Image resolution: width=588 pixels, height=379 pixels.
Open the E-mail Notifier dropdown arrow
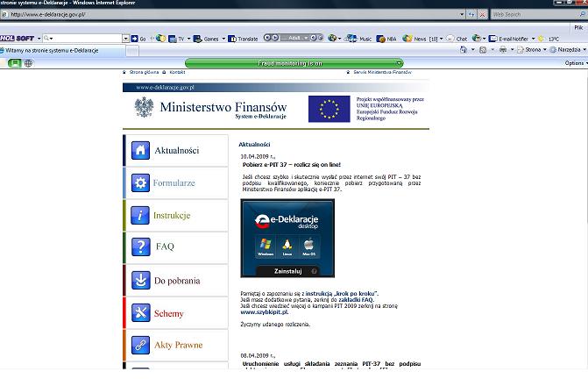[x=534, y=39]
